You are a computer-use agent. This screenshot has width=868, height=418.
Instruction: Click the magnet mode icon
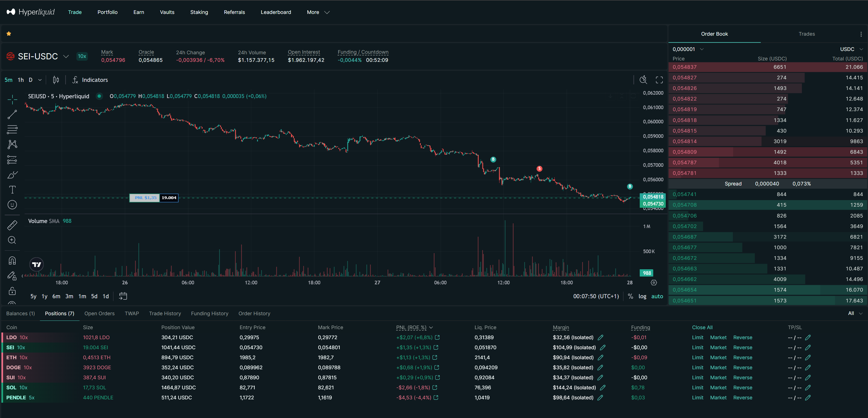(12, 261)
